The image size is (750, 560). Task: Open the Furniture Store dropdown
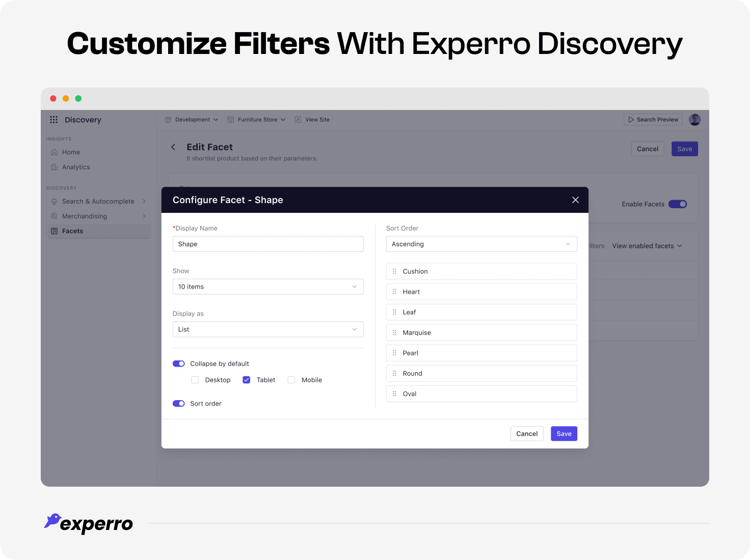click(x=256, y=120)
